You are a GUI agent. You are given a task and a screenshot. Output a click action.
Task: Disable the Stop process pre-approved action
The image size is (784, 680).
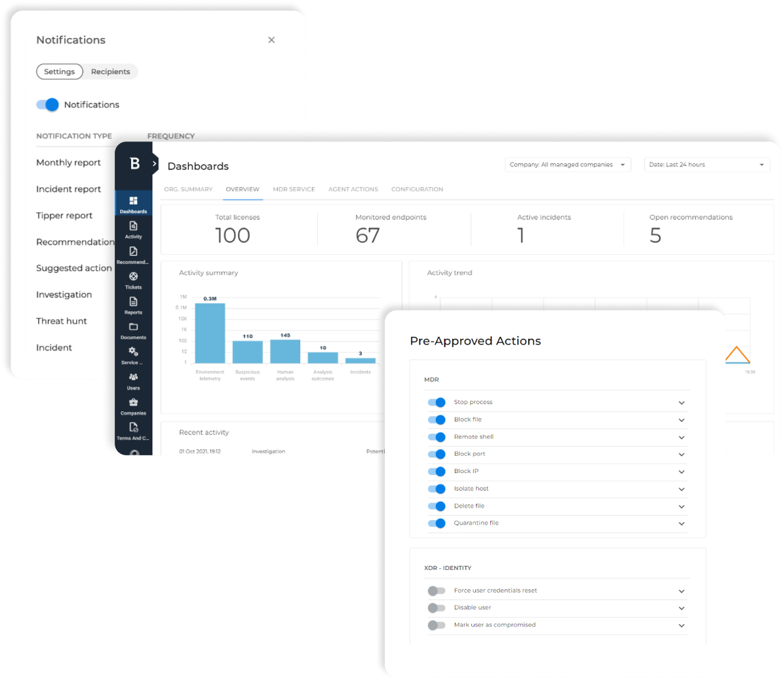coord(437,402)
